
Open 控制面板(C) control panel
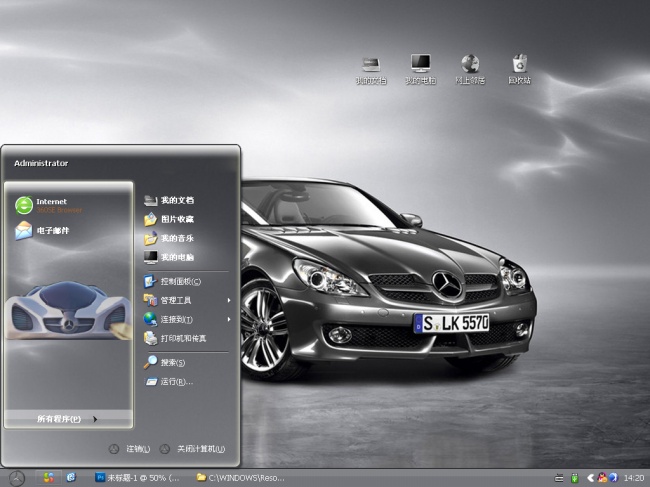(172, 281)
